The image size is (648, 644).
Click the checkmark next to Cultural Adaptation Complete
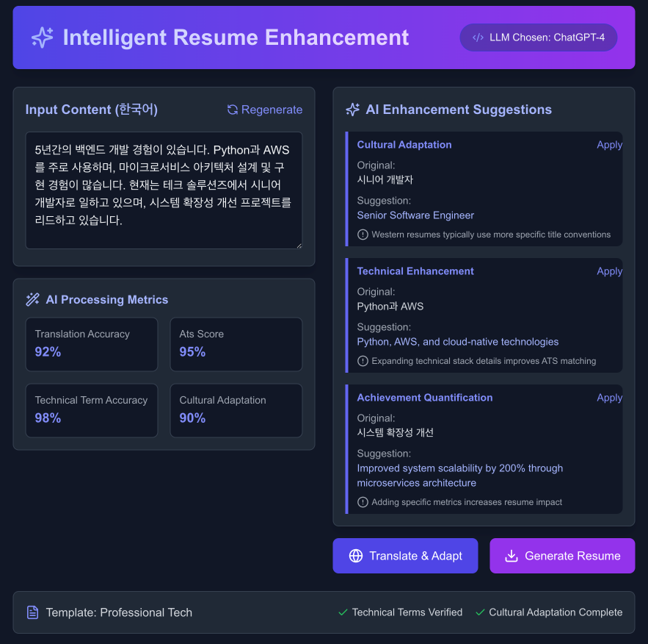coord(480,612)
